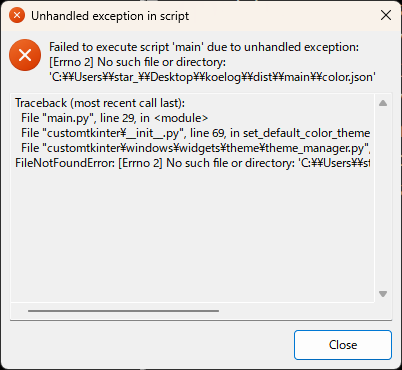Click the Close button
The image size is (402, 370).
343,345
